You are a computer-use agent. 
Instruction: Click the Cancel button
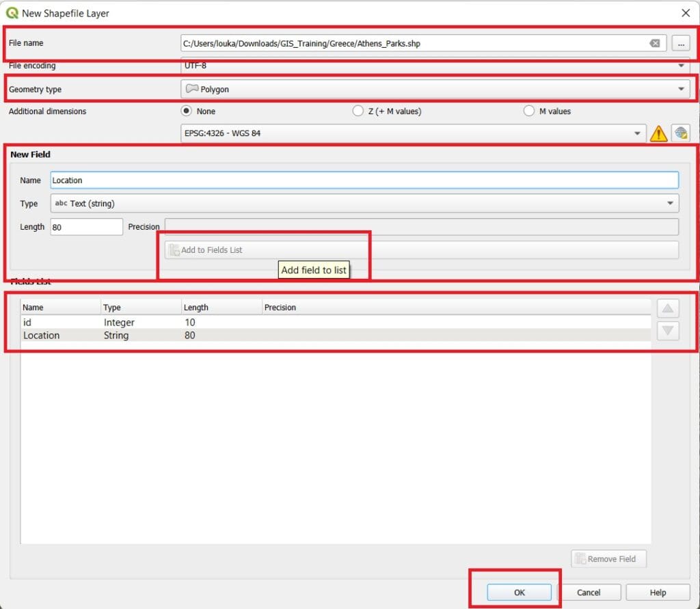589,593
